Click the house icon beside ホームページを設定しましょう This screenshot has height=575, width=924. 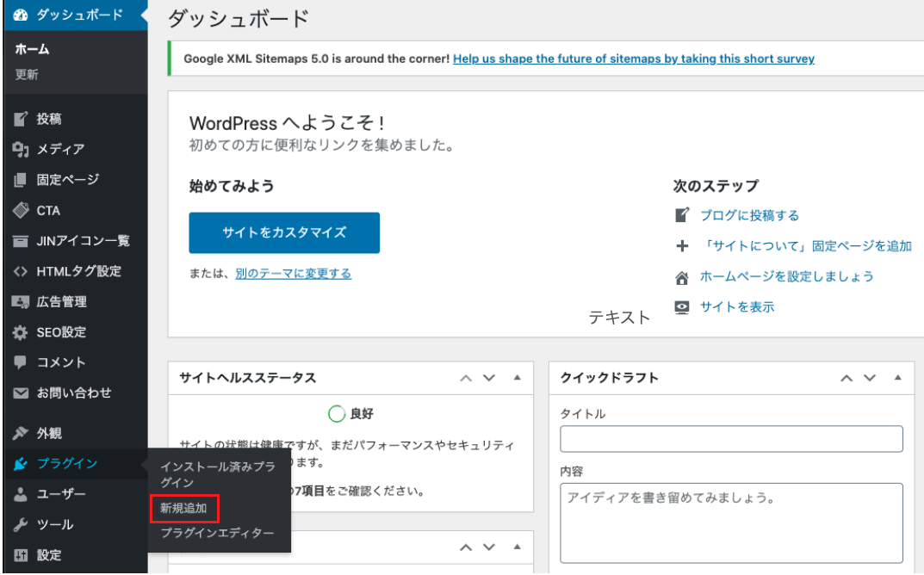[682, 277]
